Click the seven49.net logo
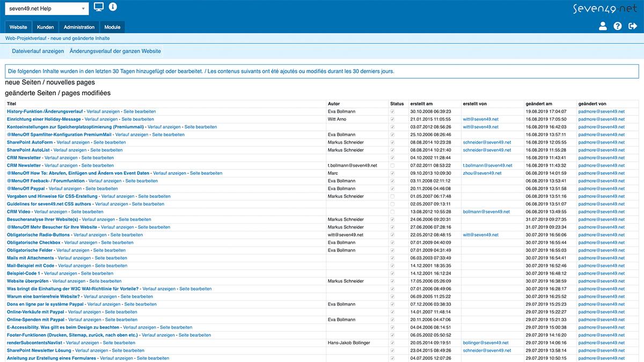The height and width of the screenshot is (362, 644). [x=605, y=9]
